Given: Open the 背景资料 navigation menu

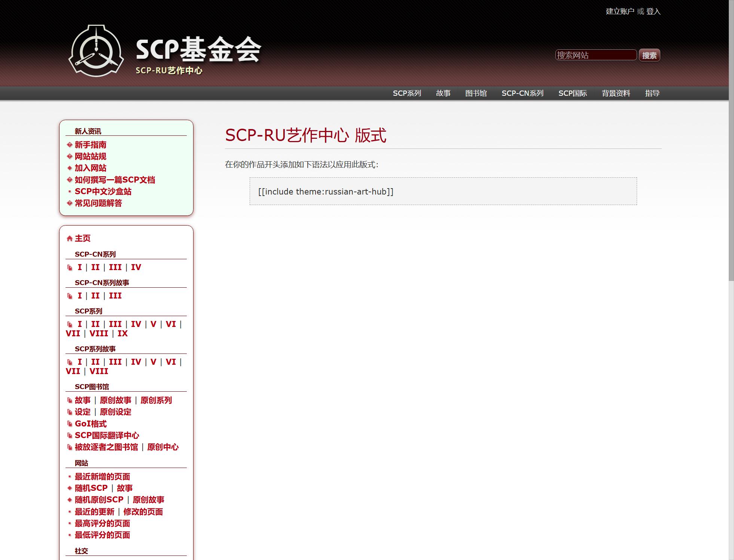Looking at the screenshot, I should click(x=616, y=93).
